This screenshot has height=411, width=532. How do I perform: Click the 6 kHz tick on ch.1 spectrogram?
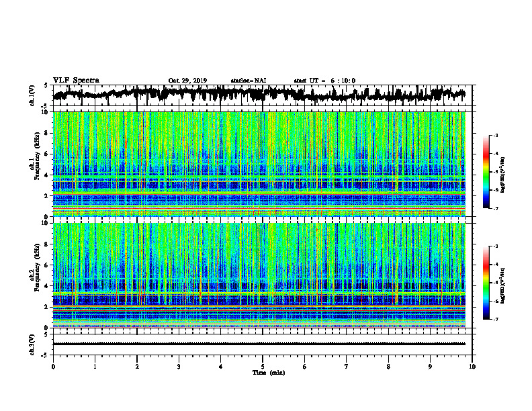coord(47,154)
